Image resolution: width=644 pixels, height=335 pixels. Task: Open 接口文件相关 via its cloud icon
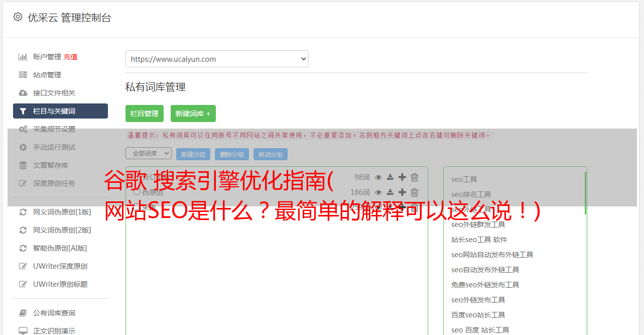[23, 93]
